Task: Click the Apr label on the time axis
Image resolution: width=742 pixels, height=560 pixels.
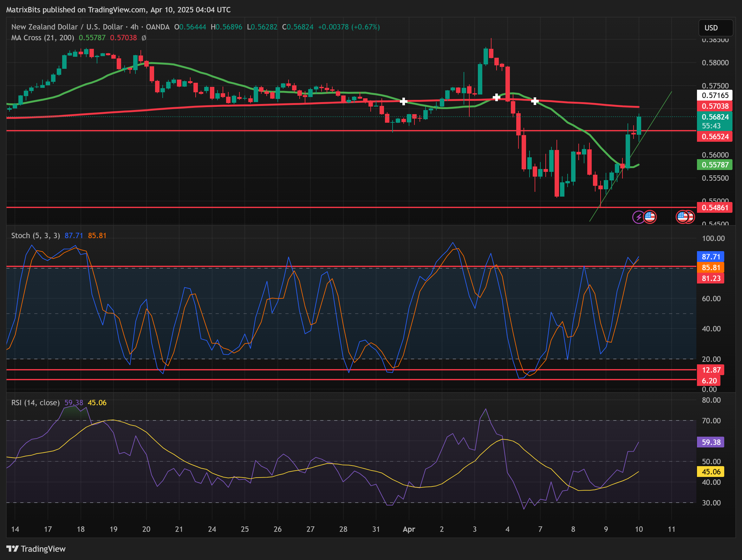Action: (x=409, y=529)
